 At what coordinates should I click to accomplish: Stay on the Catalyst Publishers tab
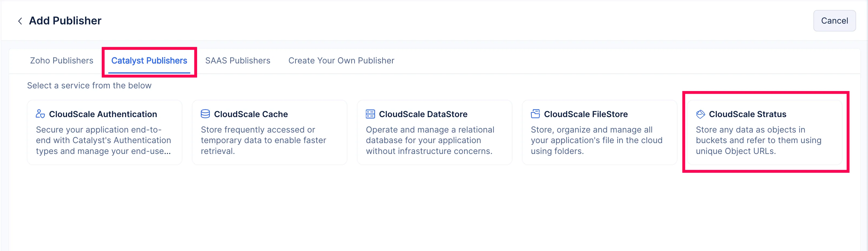[149, 60]
